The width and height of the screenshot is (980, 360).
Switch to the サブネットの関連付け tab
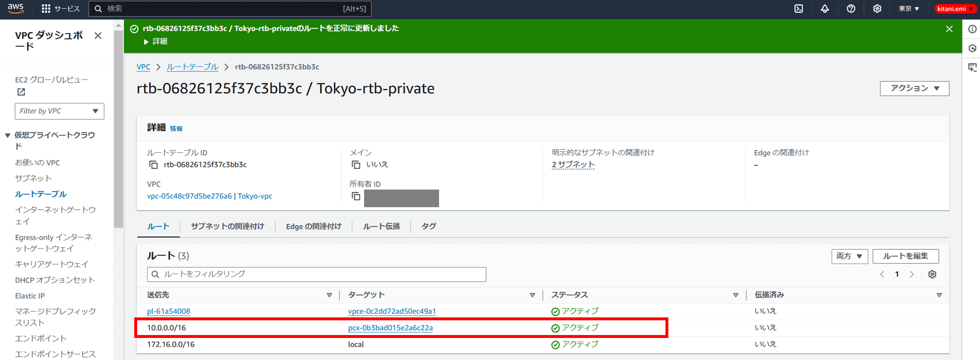tap(227, 226)
